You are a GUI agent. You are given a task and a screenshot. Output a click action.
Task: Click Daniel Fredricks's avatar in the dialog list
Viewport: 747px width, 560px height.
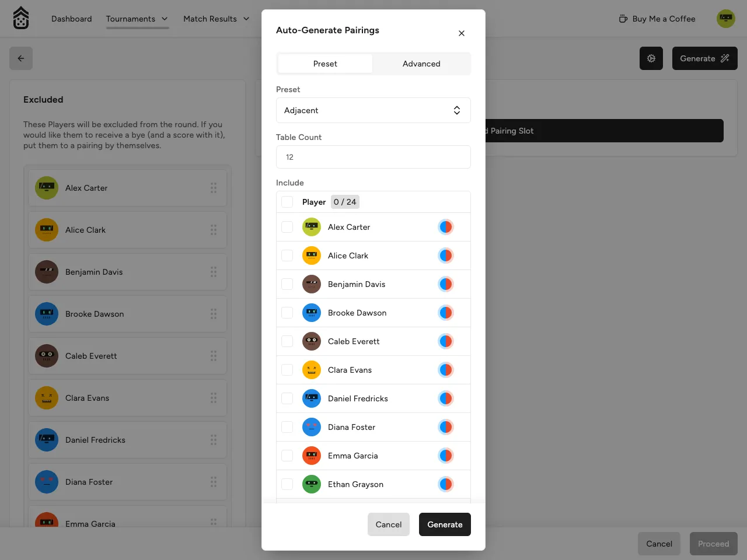pyautogui.click(x=312, y=398)
